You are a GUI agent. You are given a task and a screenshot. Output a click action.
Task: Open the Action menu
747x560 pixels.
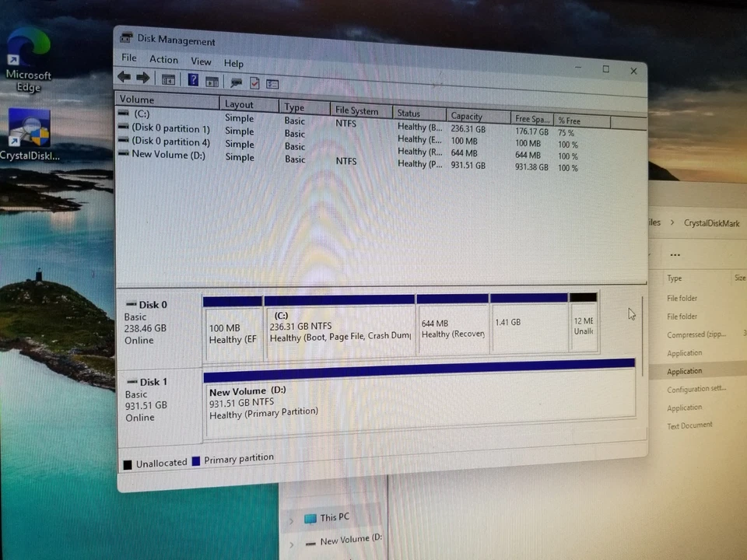click(163, 60)
